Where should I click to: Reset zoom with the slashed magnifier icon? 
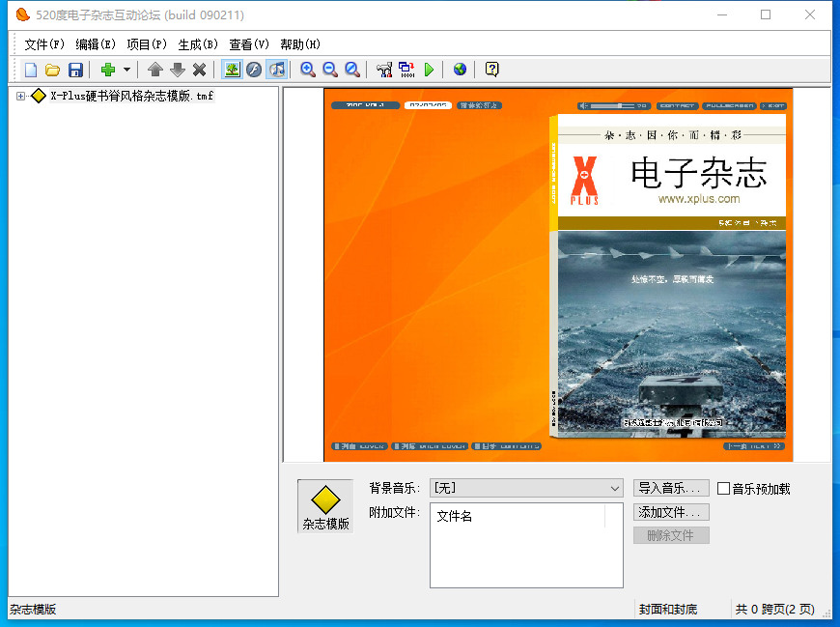[x=352, y=70]
